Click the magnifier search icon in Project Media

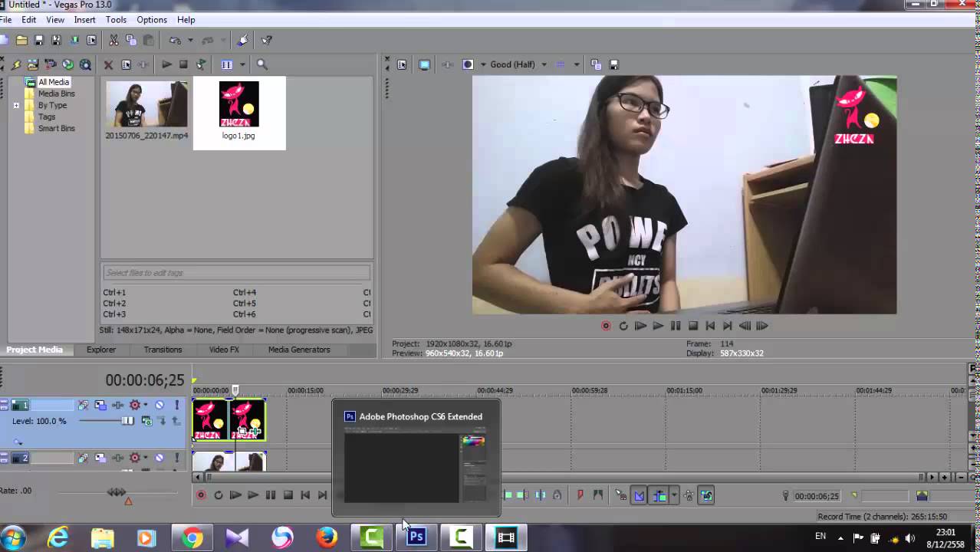click(261, 65)
